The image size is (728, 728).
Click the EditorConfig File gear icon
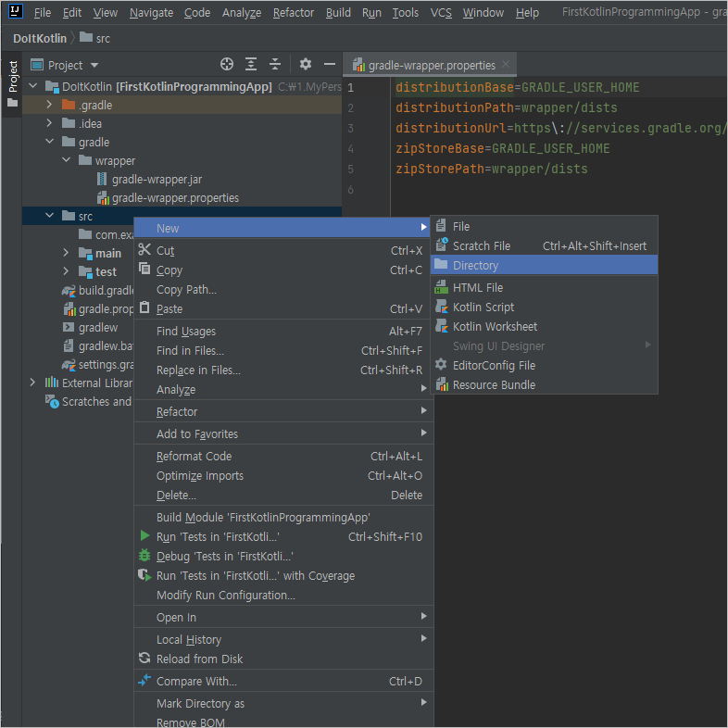(x=441, y=365)
